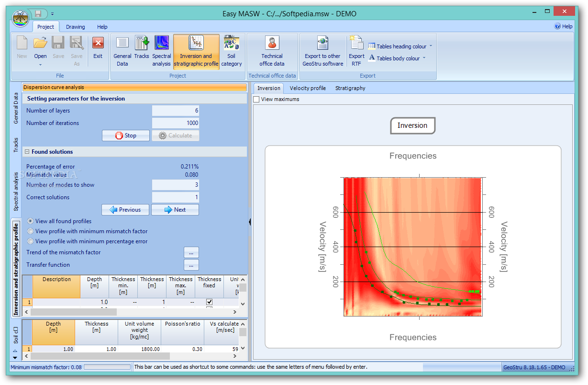Click the Poisson's ratio column header
The width and height of the screenshot is (588, 385).
[182, 332]
